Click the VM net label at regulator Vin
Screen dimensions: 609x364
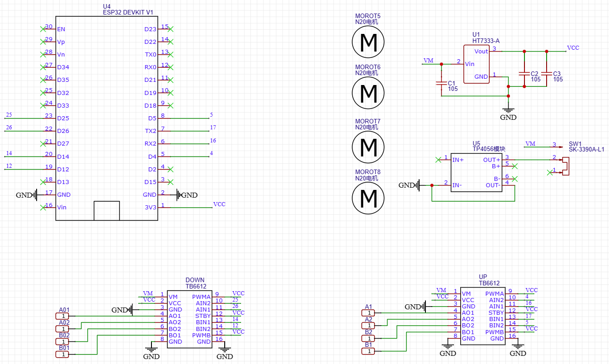[x=428, y=61]
